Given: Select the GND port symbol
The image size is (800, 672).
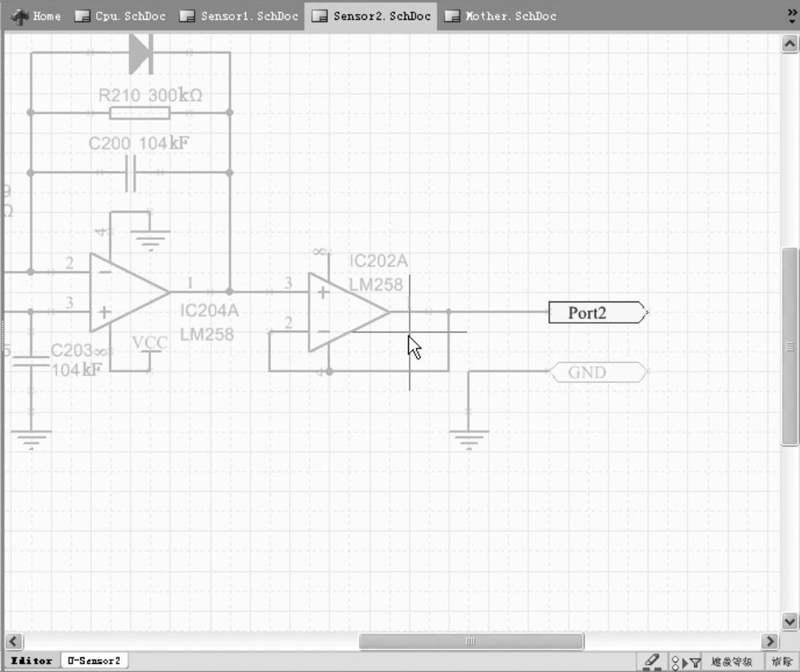Looking at the screenshot, I should (x=597, y=372).
